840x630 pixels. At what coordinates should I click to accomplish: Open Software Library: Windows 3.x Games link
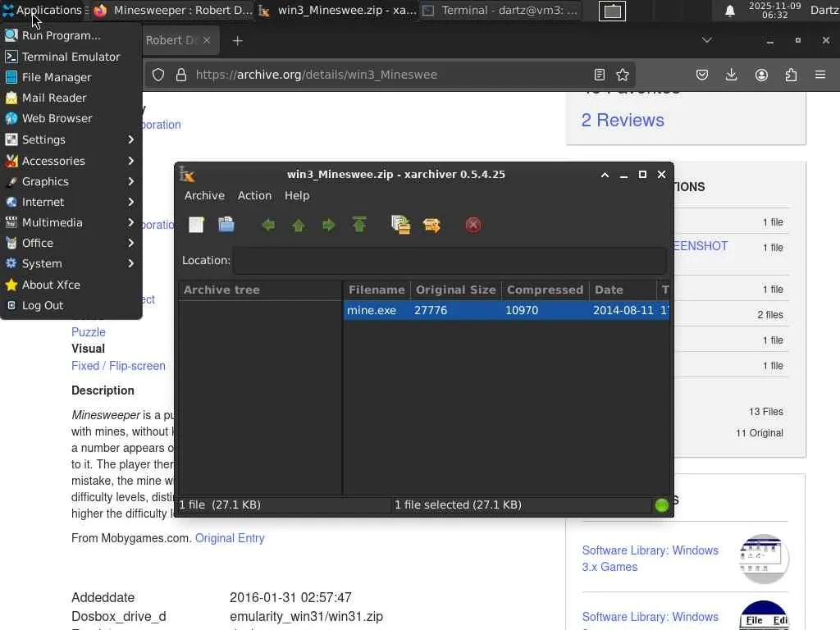tap(651, 559)
